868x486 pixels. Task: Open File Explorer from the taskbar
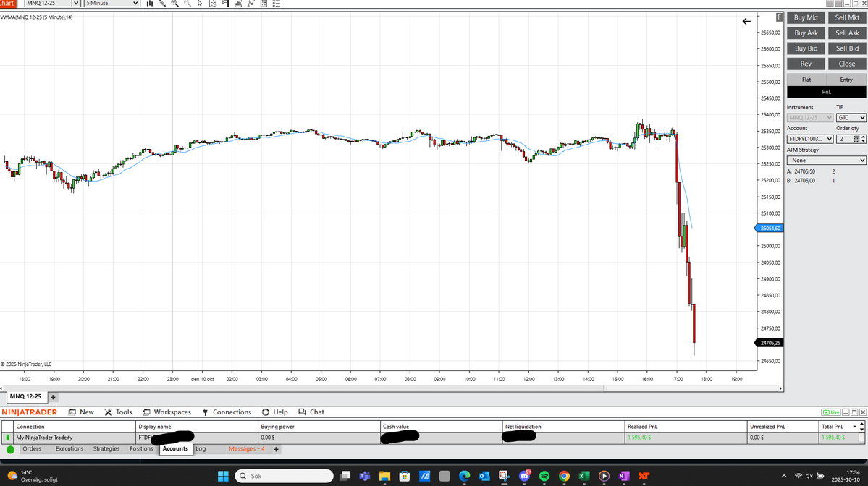point(384,476)
